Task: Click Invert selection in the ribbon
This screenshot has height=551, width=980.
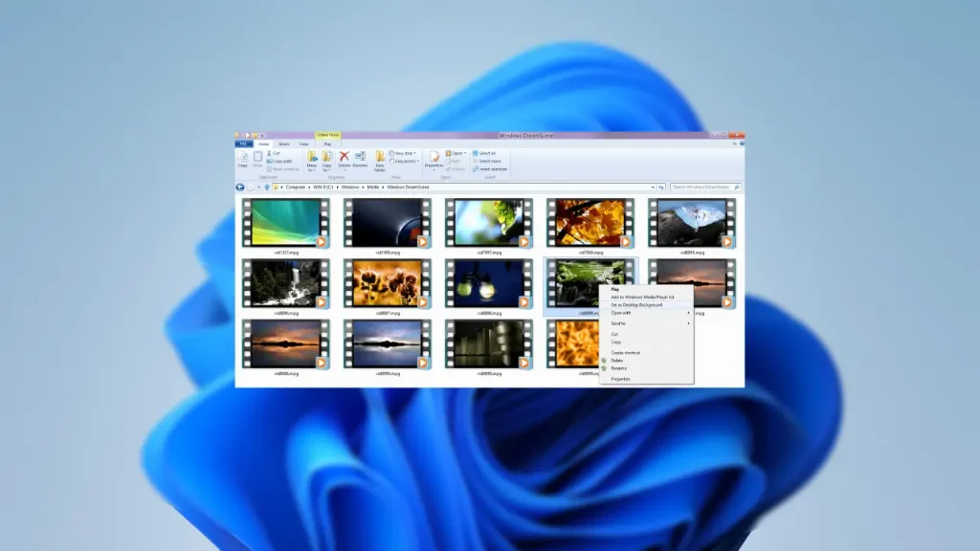Action: 490,169
